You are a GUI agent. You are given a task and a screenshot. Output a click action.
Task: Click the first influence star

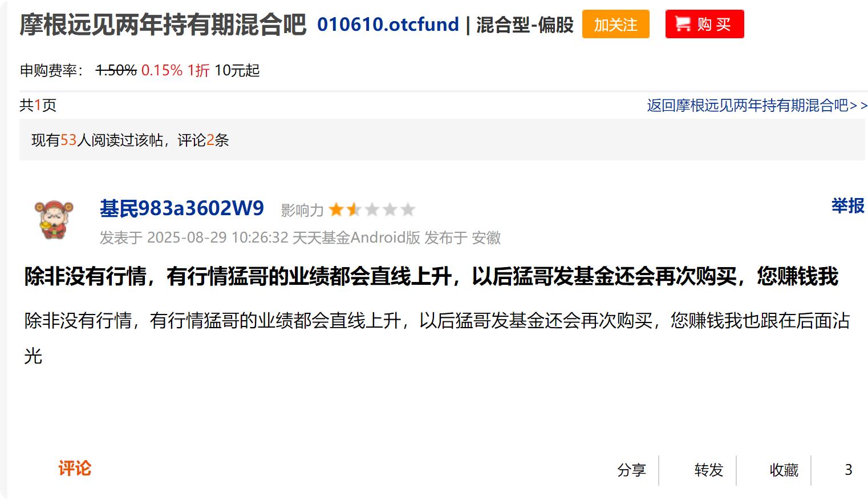[336, 209]
